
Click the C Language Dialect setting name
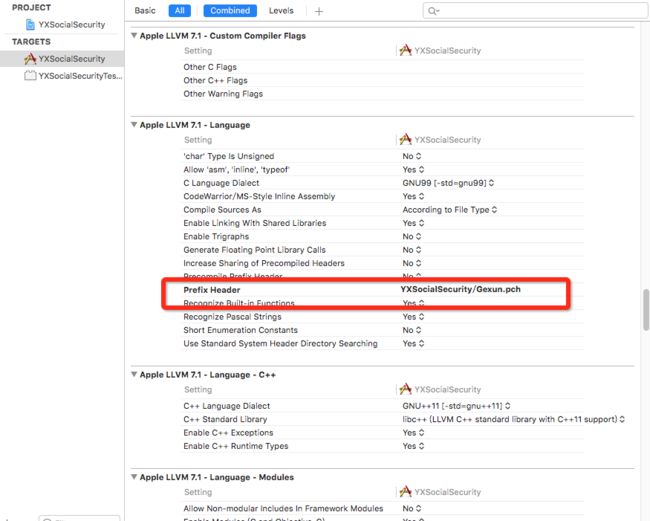(x=221, y=183)
